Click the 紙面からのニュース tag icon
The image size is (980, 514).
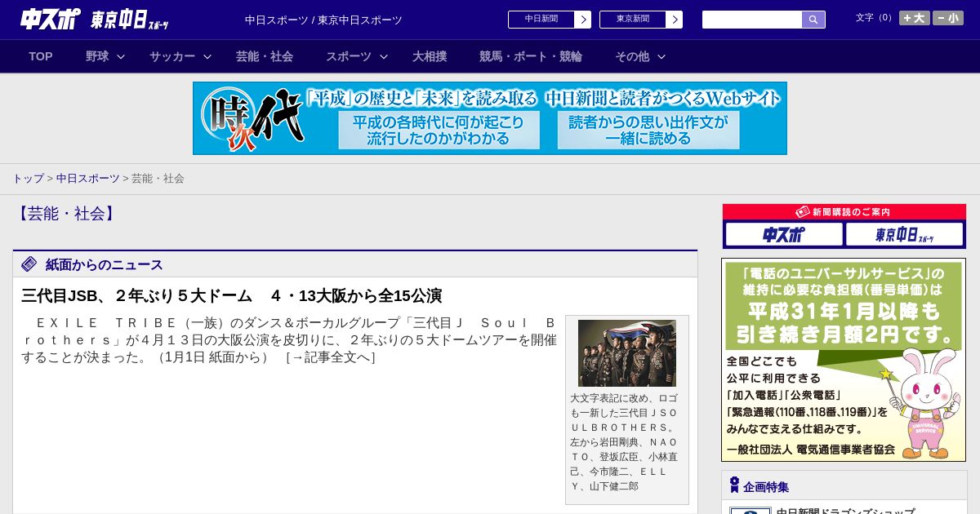tap(29, 264)
